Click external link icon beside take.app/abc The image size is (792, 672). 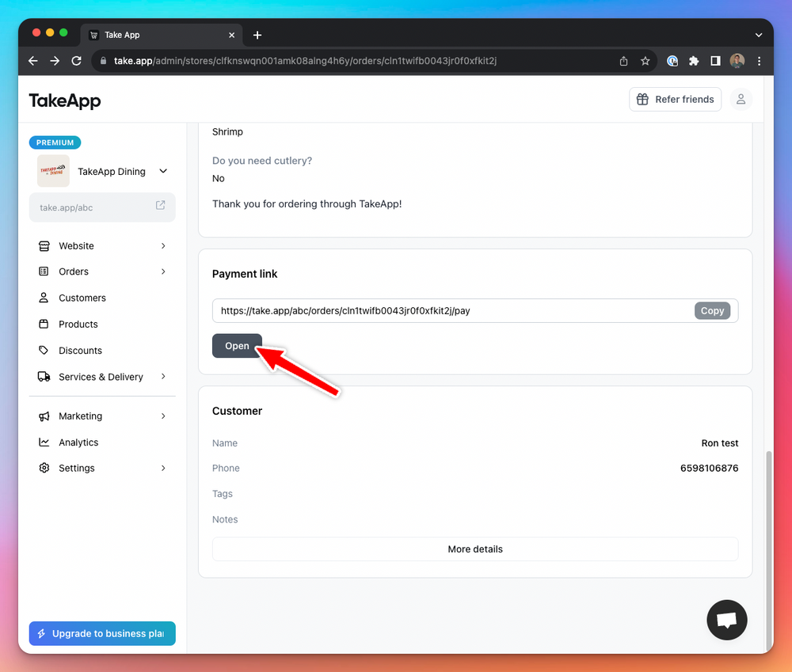point(160,205)
